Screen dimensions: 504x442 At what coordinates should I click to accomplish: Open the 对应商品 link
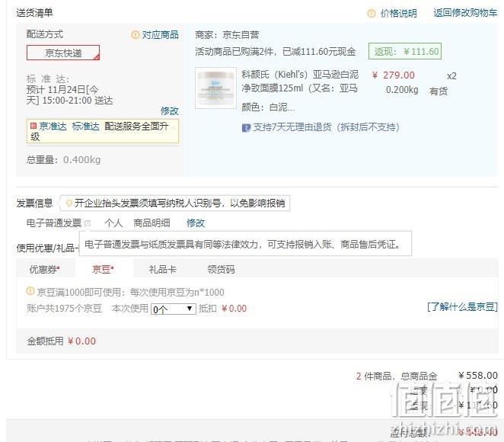pyautogui.click(x=161, y=35)
